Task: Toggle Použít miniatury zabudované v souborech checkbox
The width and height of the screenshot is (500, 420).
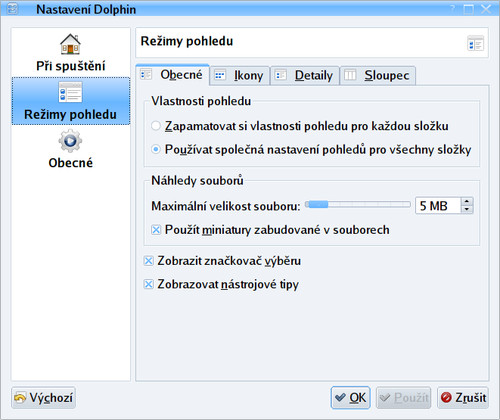Action: (x=270, y=230)
